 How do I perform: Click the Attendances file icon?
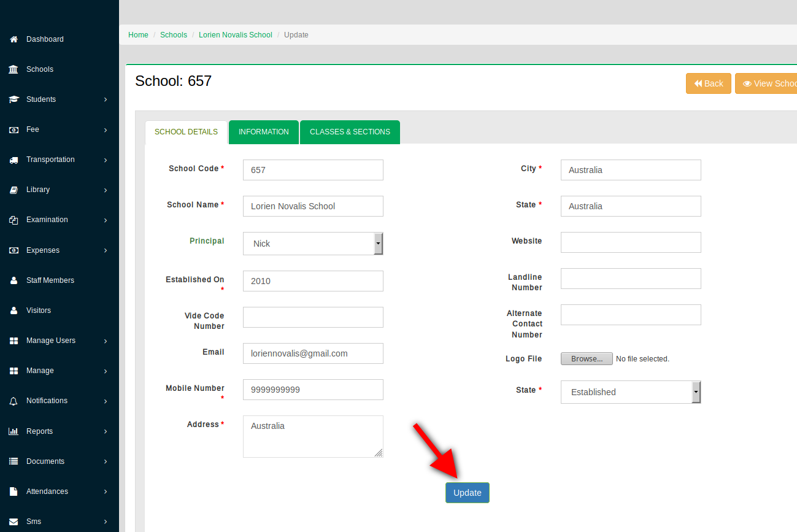click(13, 492)
